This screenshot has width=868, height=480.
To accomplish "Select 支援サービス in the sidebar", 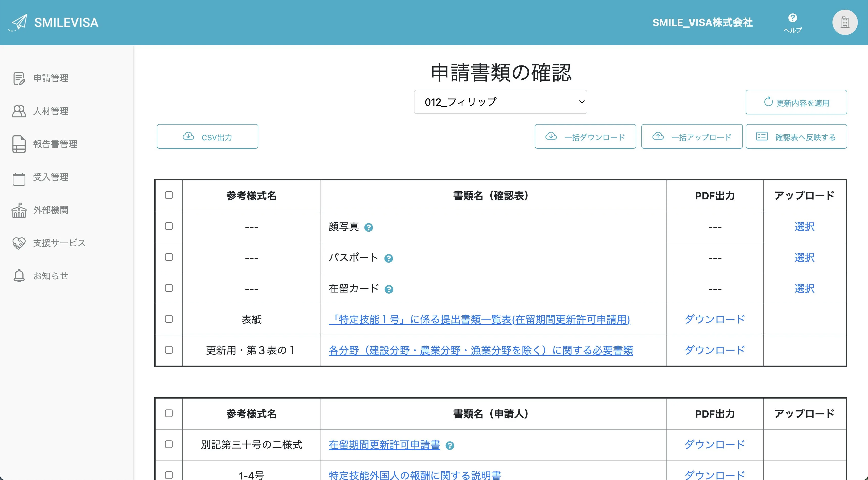I will point(59,243).
